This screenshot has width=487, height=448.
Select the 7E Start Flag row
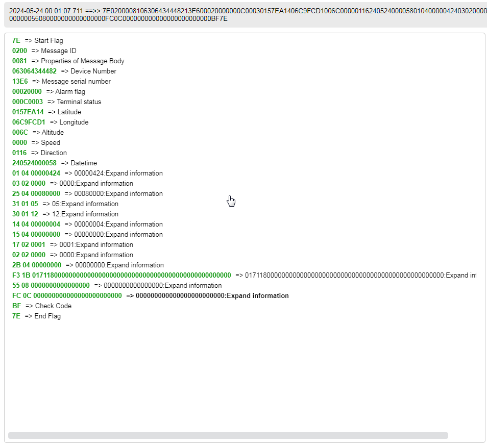coord(37,40)
